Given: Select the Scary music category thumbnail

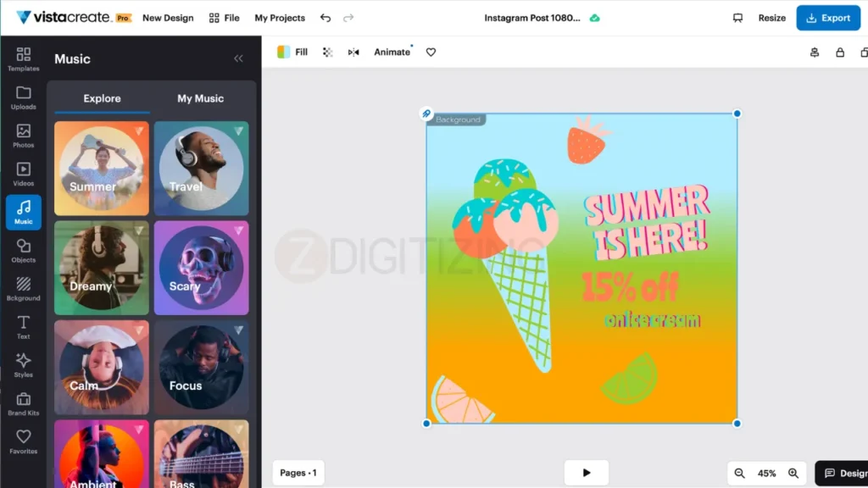Looking at the screenshot, I should pyautogui.click(x=201, y=268).
